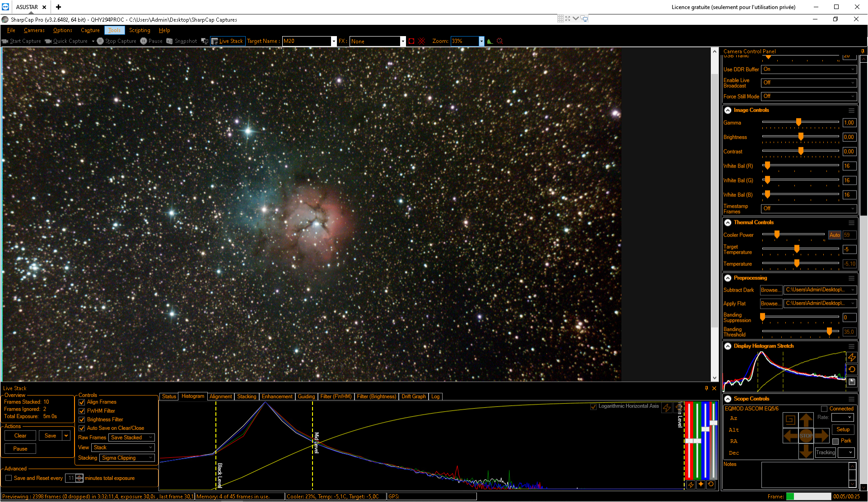This screenshot has width=868, height=502.
Task: Toggle the Brightness Filter checkbox
Action: coord(82,420)
